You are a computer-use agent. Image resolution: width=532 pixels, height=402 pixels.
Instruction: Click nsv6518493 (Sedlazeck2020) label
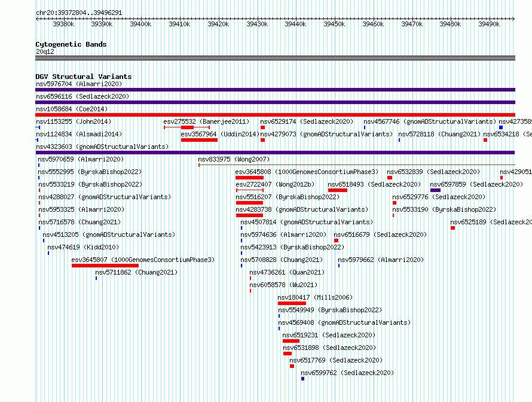click(x=374, y=184)
